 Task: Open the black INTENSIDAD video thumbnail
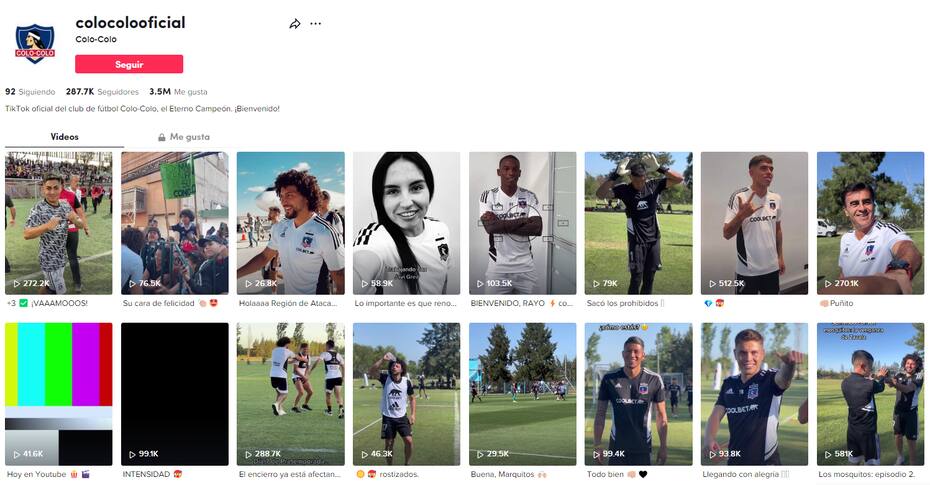point(174,394)
